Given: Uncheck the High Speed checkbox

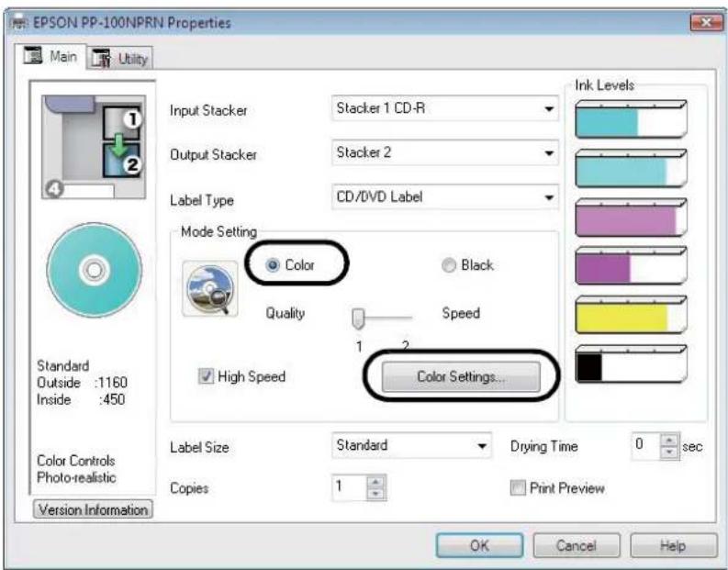Looking at the screenshot, I should tap(206, 376).
